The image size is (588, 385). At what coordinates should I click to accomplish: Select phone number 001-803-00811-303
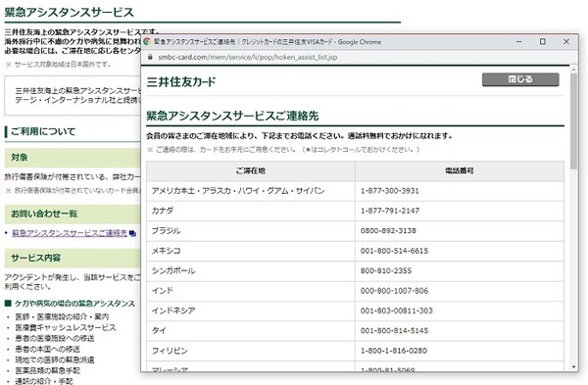[396, 311]
